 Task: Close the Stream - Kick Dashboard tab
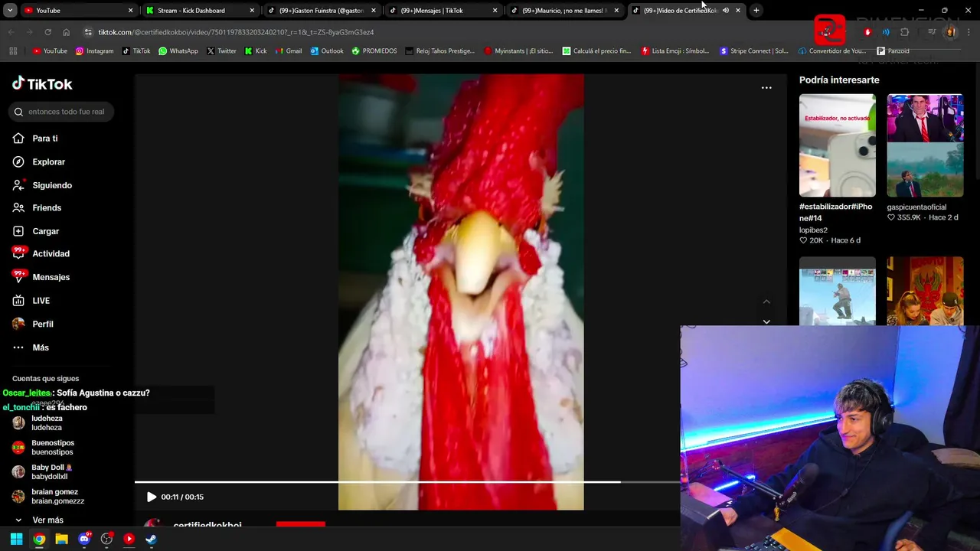pos(252,11)
